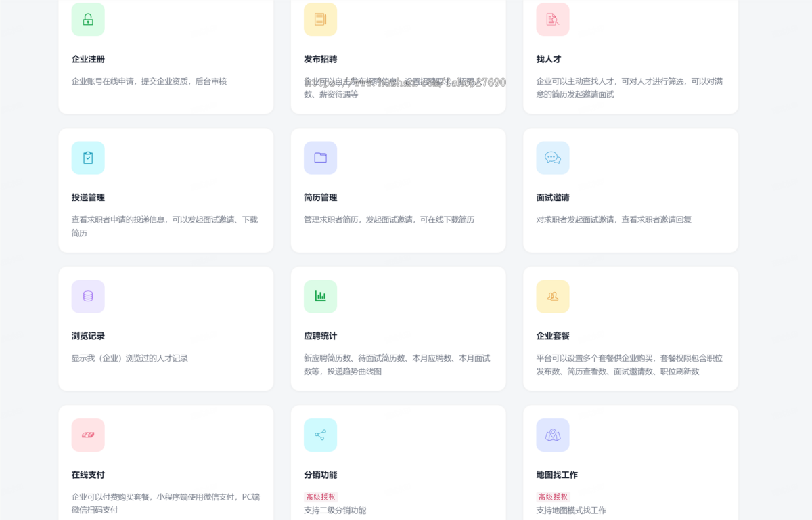Image resolution: width=812 pixels, height=520 pixels.
Task: Click the pink payment icon for 在线支付
Action: pyautogui.click(x=88, y=435)
